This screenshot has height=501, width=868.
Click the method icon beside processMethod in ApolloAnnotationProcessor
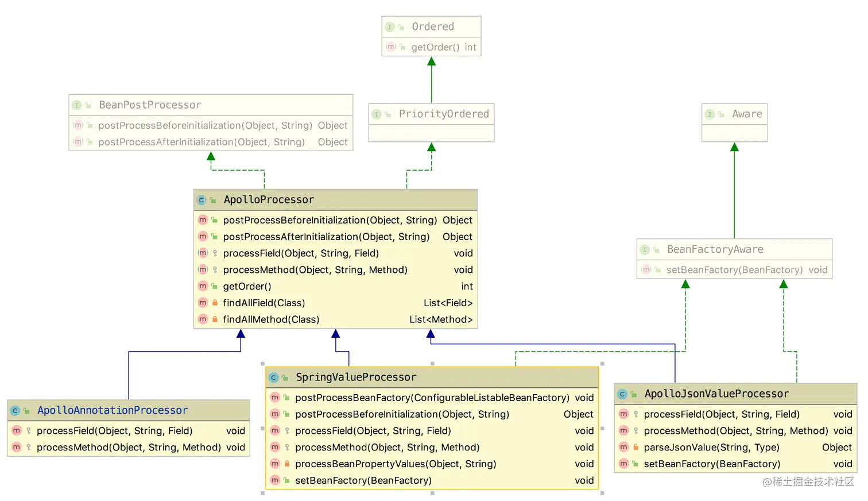(17, 447)
